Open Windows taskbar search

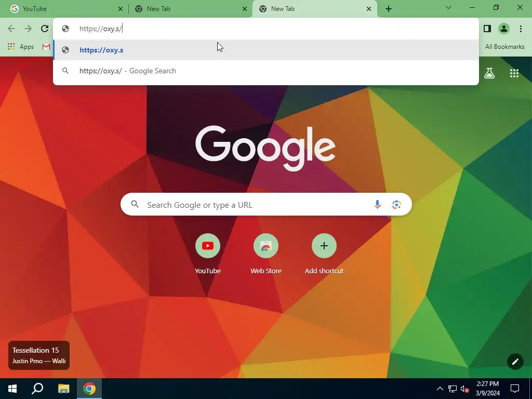pos(37,389)
